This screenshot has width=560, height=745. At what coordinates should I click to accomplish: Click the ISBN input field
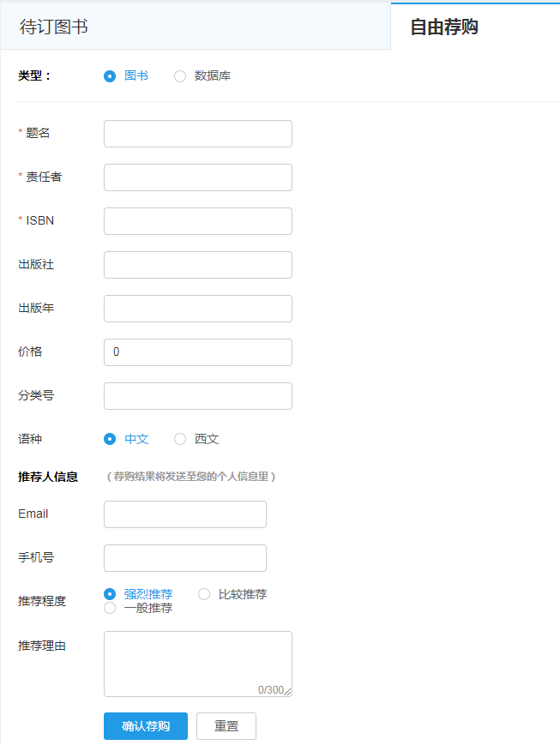pos(197,220)
